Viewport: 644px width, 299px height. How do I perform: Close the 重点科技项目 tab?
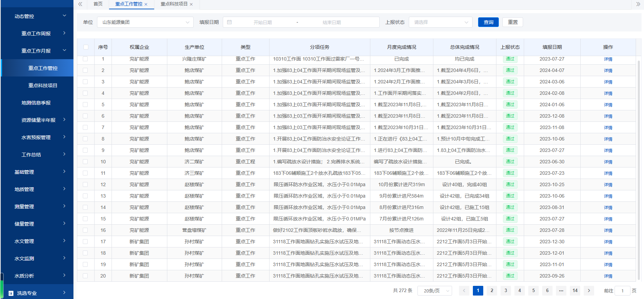tap(191, 4)
